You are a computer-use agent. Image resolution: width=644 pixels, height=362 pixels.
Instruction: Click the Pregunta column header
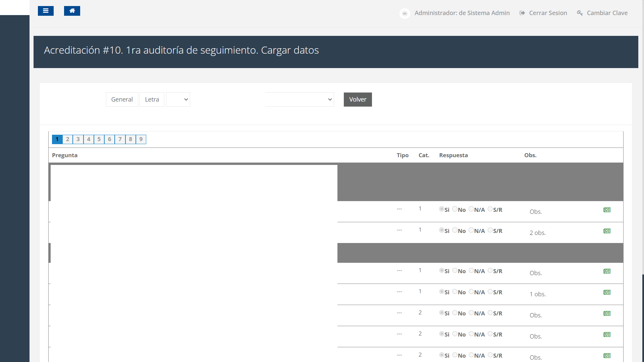[x=65, y=155]
